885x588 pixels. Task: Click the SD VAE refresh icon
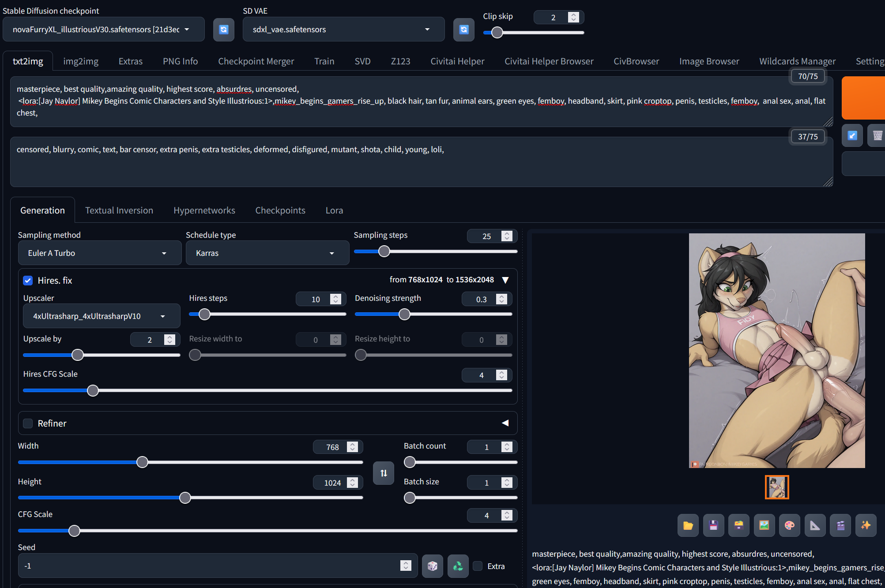tap(463, 30)
